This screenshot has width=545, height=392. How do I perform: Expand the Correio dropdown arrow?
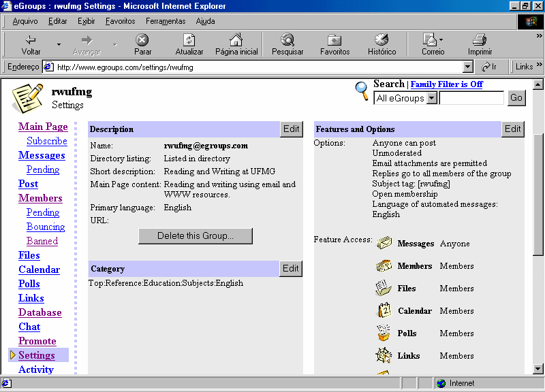coord(441,40)
